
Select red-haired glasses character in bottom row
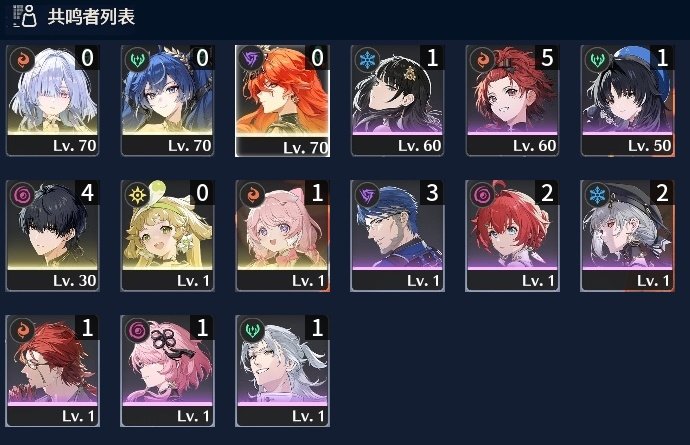click(x=52, y=371)
